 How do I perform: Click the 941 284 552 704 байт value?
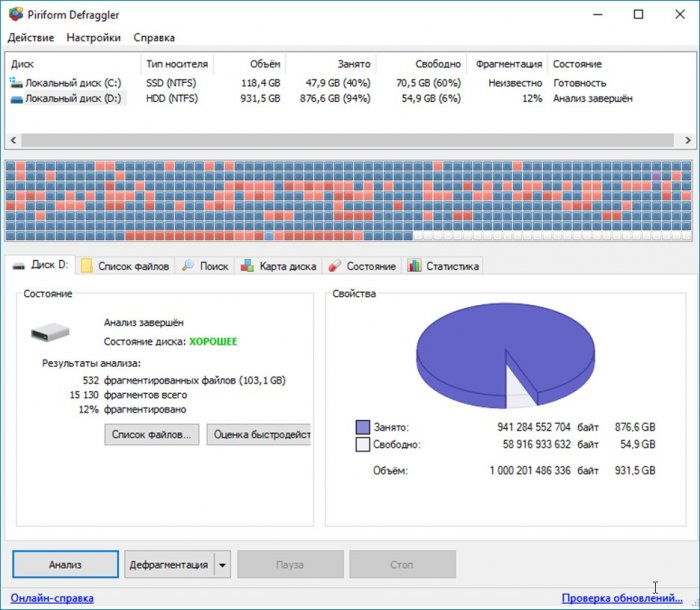(548, 427)
